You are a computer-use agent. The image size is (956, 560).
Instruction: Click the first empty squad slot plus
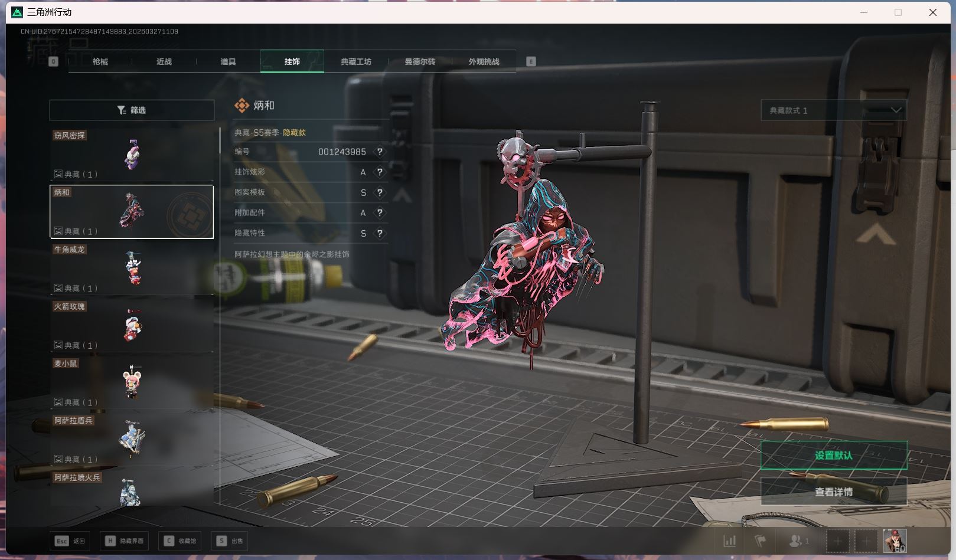[837, 541]
